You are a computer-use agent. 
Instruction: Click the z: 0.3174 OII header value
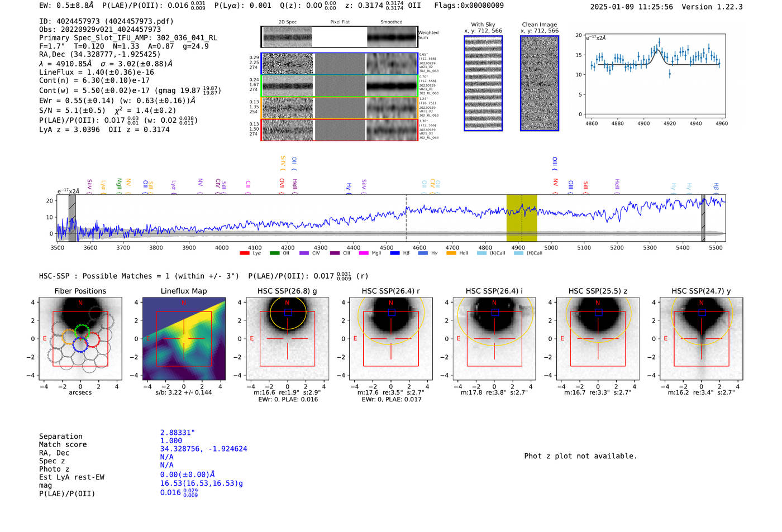point(383,5)
